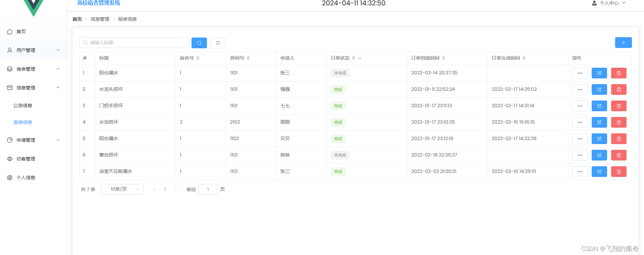644x255 pixels.
Task: Click the blue search icon button
Action: click(x=199, y=43)
